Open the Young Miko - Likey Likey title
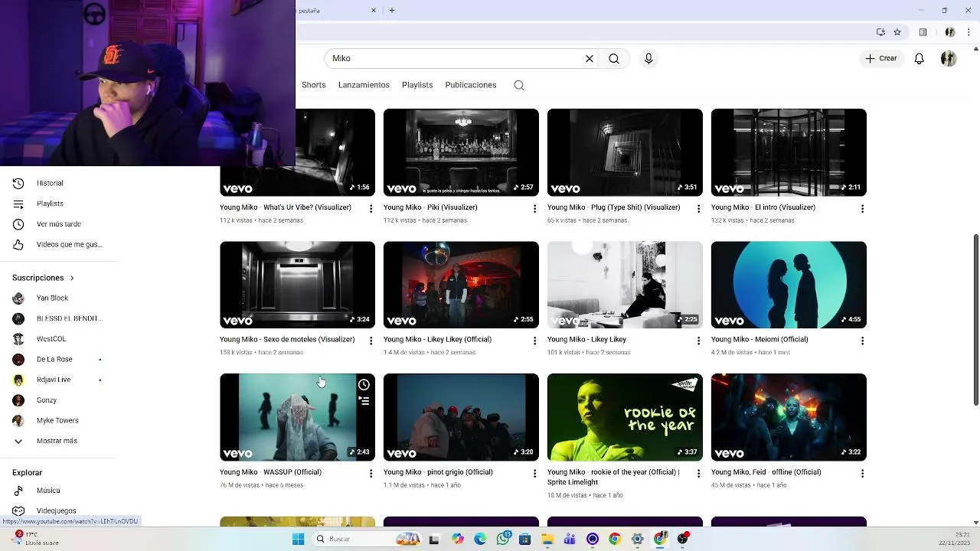The image size is (980, 551). [x=586, y=339]
